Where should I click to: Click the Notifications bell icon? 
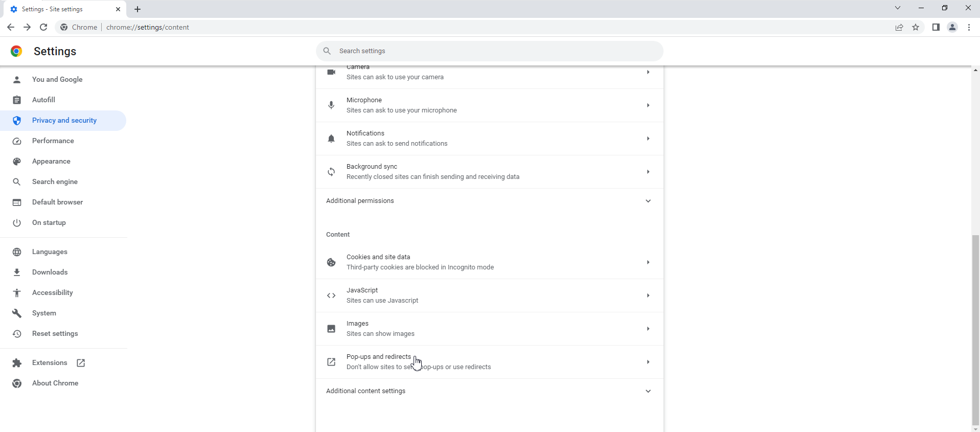(331, 139)
